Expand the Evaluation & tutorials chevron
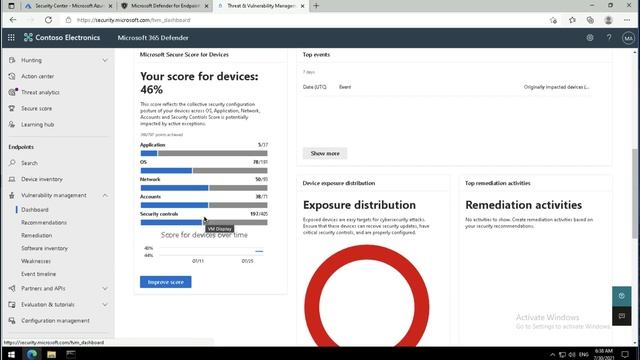640x360 pixels. 105,304
